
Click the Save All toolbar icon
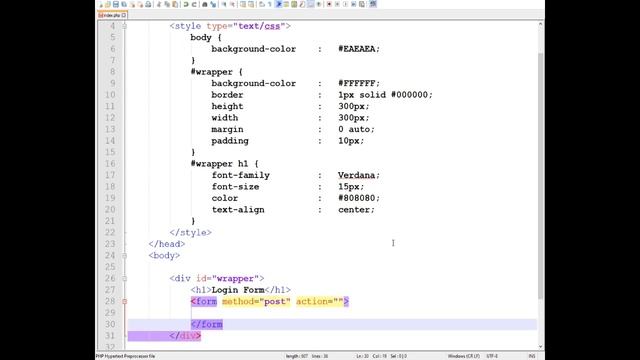tap(124, 4)
